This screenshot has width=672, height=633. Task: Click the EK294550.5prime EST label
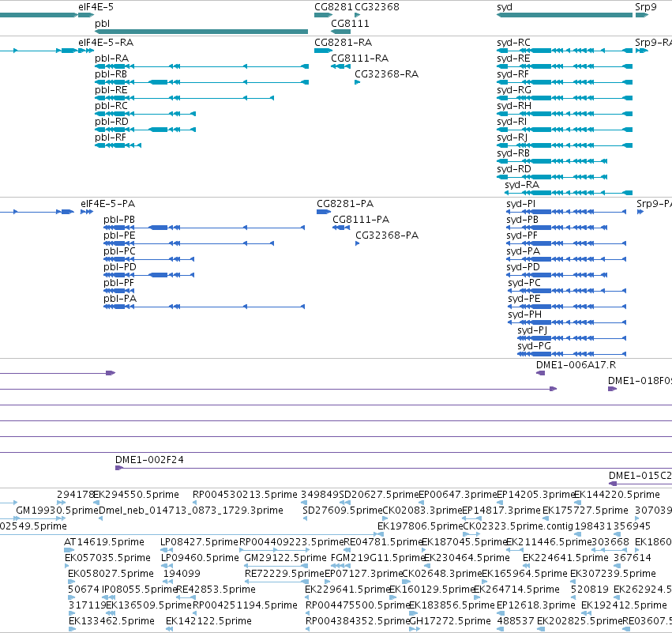click(x=136, y=495)
